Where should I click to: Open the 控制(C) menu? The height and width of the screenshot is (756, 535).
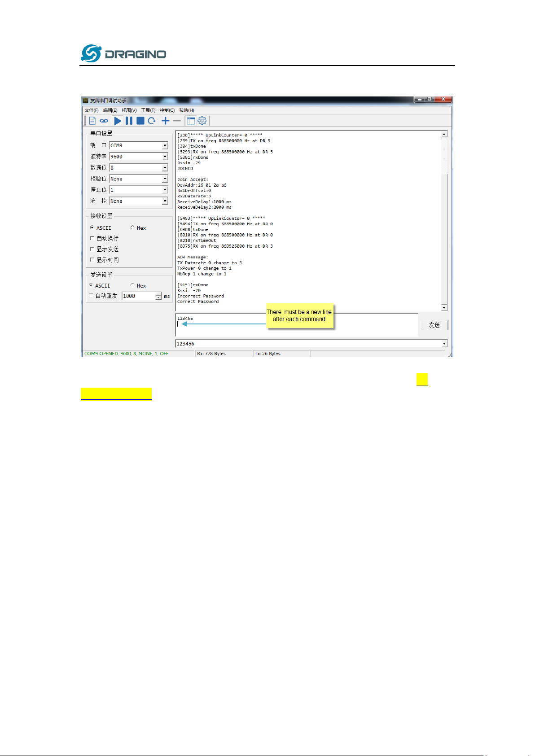(x=167, y=110)
